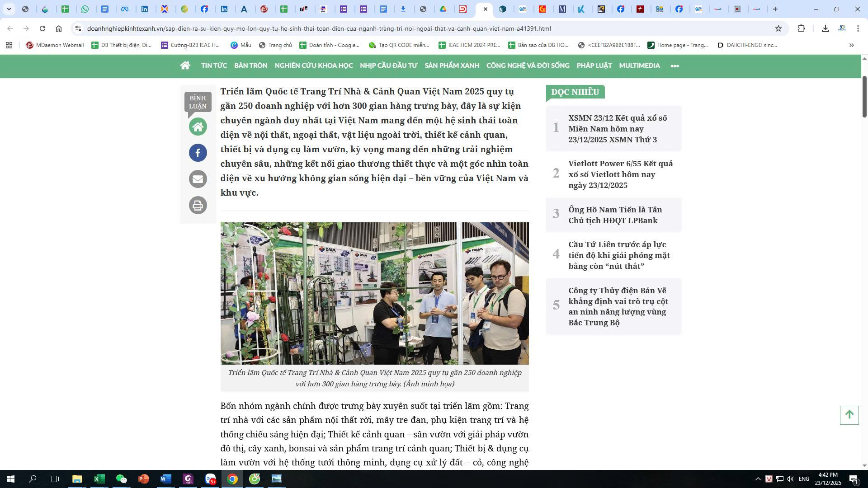The height and width of the screenshot is (488, 868).
Task: Click the exhibition photo in the article
Action: (x=374, y=293)
